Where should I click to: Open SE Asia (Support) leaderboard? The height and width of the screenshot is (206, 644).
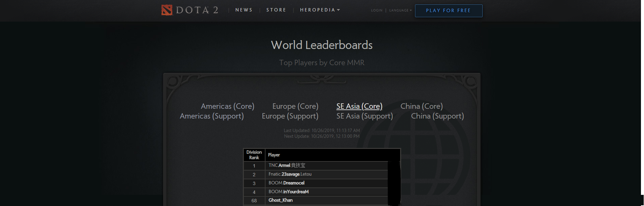365,116
